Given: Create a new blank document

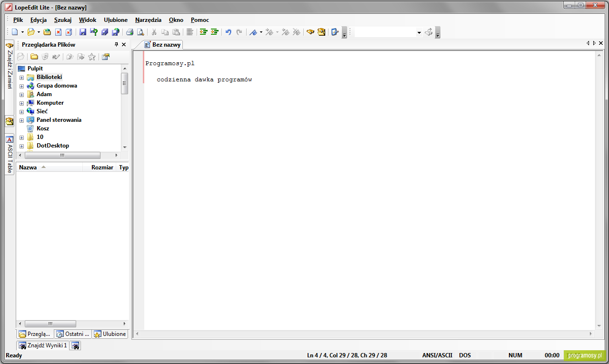Looking at the screenshot, I should 15,32.
